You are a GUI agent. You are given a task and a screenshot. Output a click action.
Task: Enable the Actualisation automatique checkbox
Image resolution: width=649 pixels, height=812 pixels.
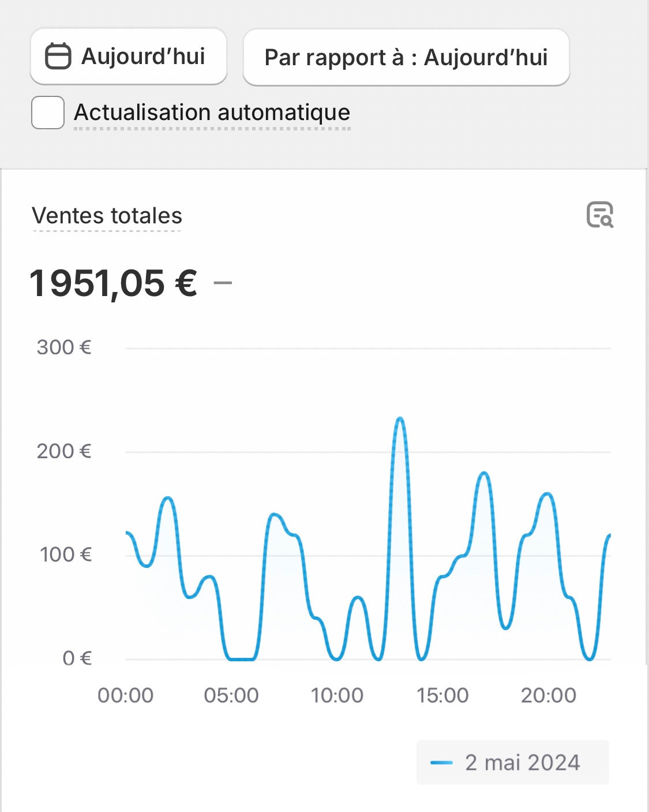tap(48, 113)
